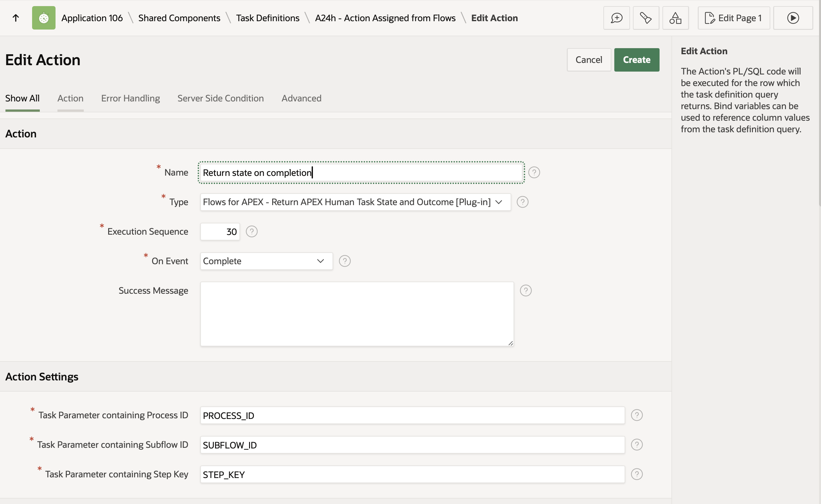Screen dimensions: 821x504
Task: Click the Action Settings section heading
Action: click(x=42, y=377)
